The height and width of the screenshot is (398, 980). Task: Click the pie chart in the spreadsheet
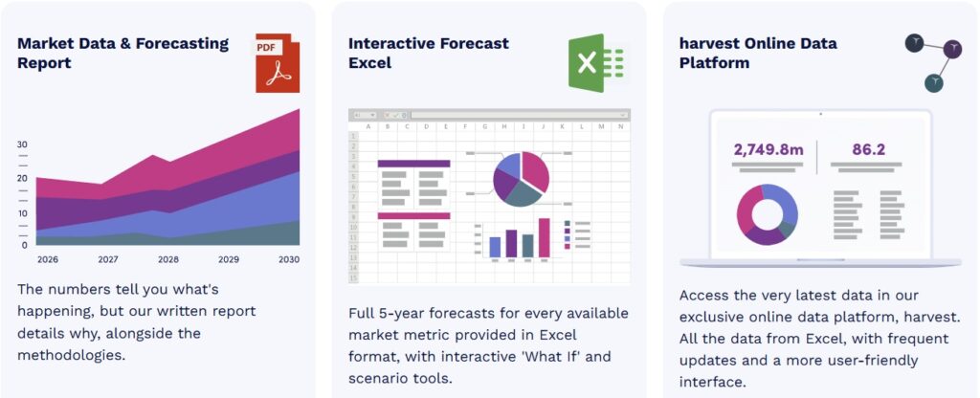coord(522,179)
